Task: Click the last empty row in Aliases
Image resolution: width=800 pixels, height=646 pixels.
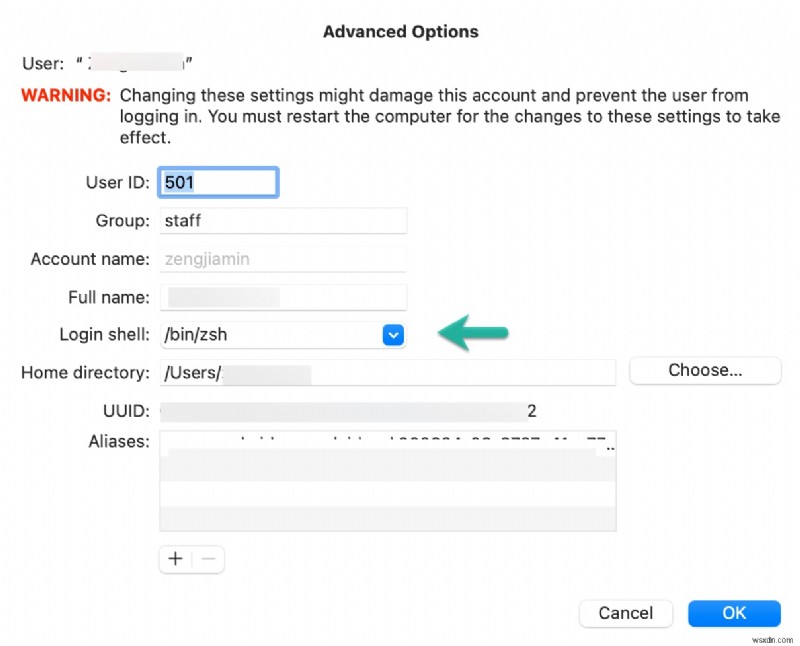Action: coord(387,518)
